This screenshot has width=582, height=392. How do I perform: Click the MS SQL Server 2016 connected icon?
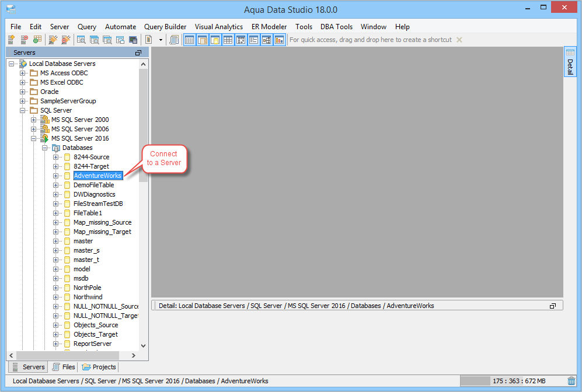coord(45,138)
